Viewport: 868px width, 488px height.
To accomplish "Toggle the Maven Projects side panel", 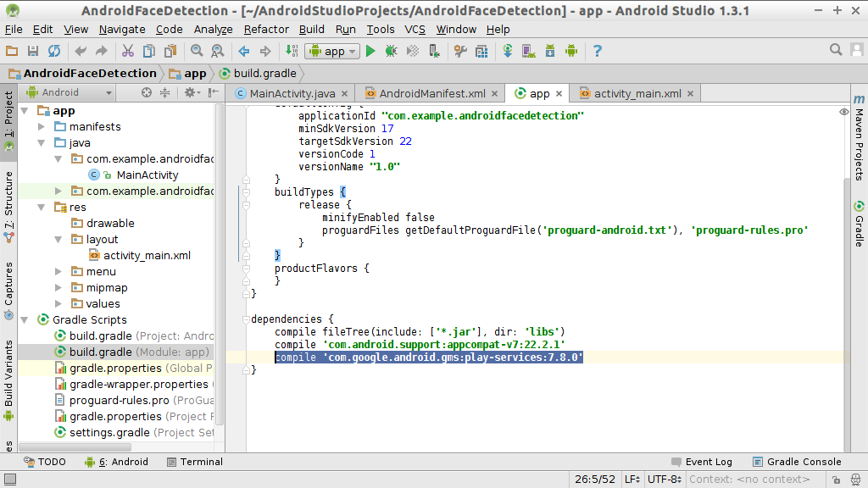I will click(859, 137).
